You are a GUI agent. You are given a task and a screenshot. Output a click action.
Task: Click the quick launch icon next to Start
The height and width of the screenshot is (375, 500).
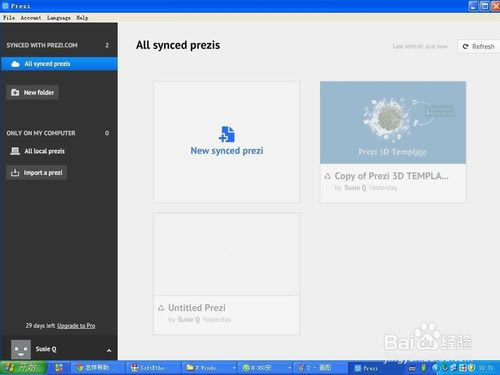[59, 368]
